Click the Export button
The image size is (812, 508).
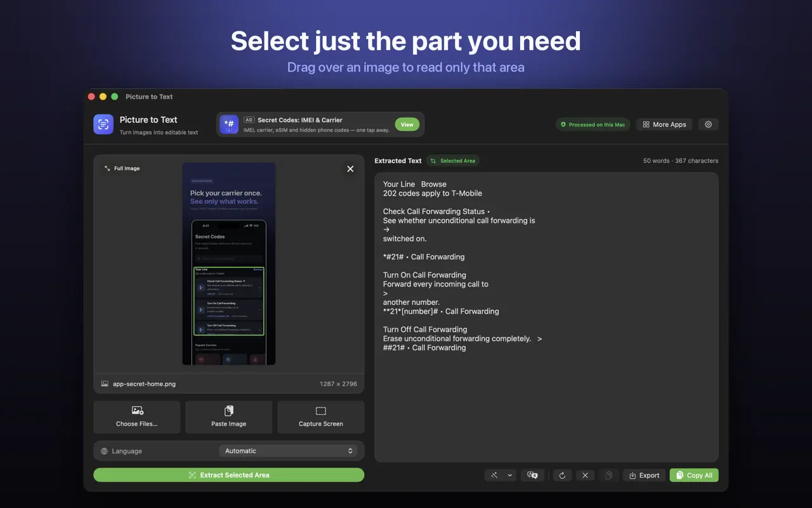645,475
